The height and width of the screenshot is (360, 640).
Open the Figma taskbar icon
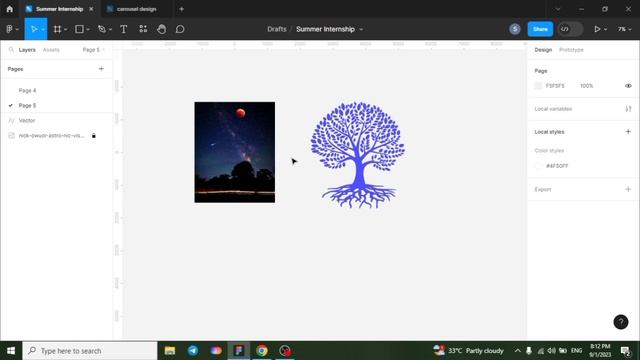(239, 351)
